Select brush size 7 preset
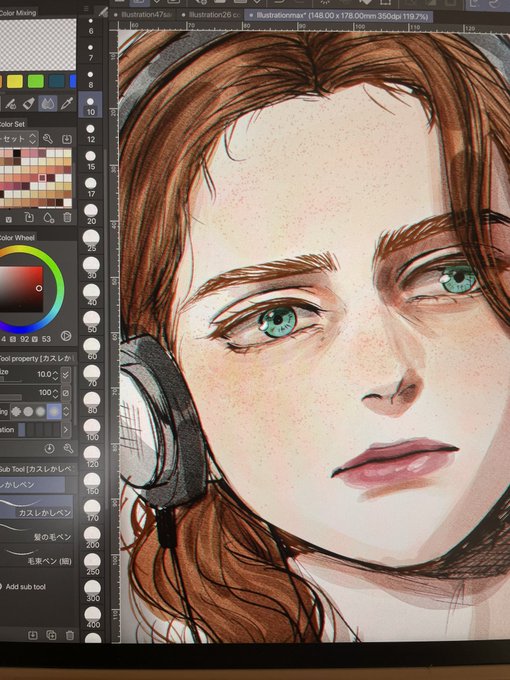This screenshot has width=510, height=680. coord(91,52)
